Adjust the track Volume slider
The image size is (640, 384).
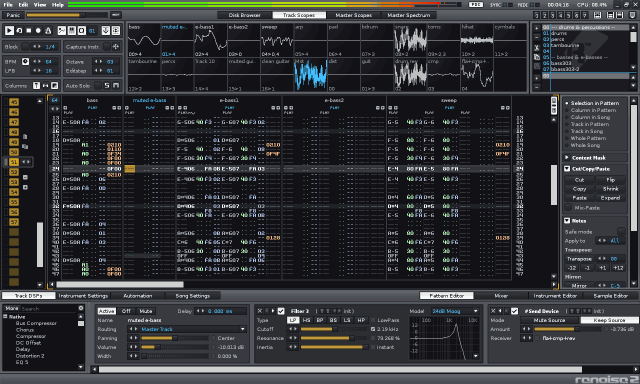point(174,347)
